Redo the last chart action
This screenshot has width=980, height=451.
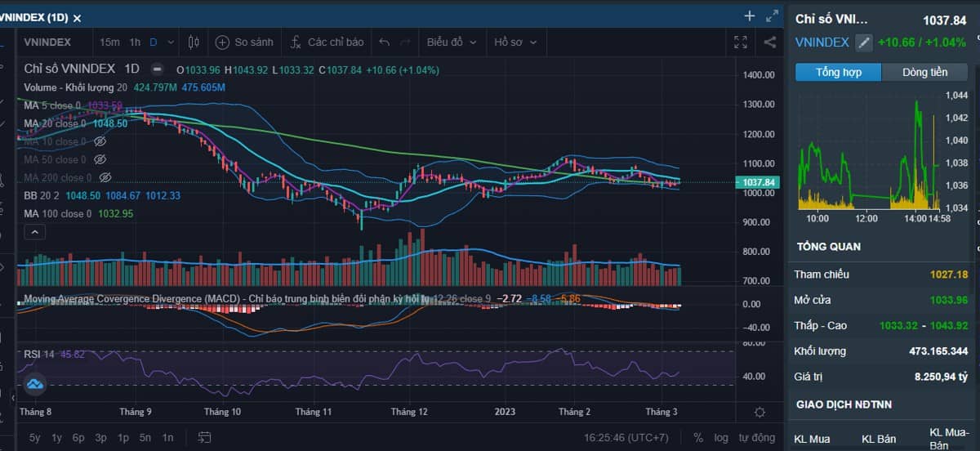[x=407, y=42]
